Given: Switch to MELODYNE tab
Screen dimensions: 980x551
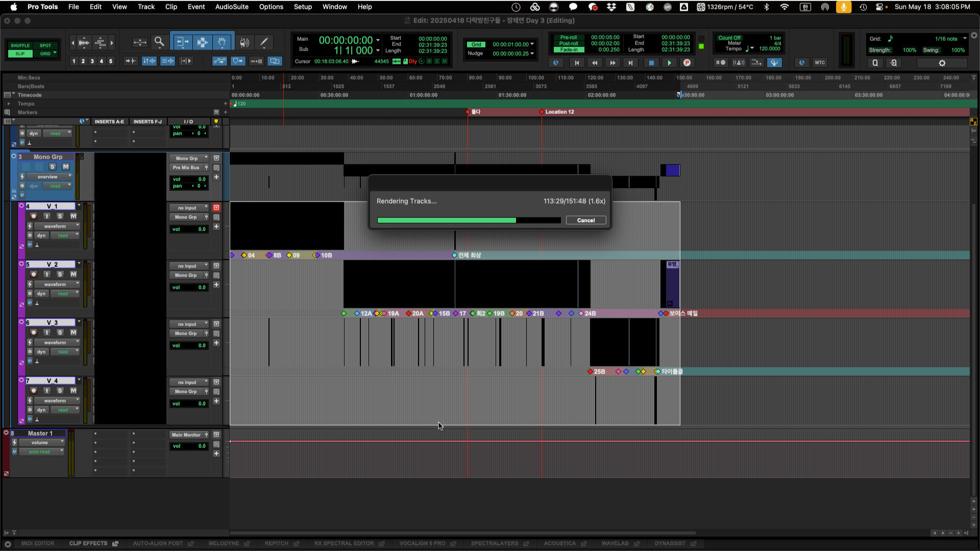Looking at the screenshot, I should coord(224,544).
